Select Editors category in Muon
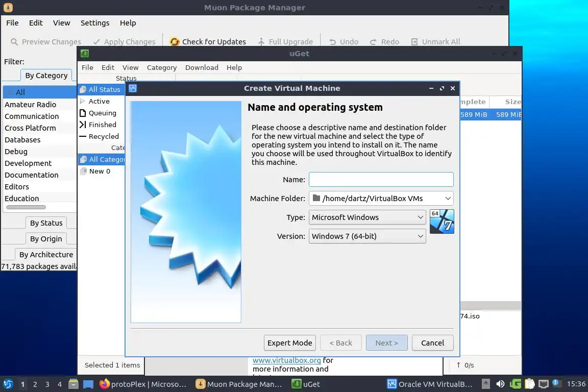The height and width of the screenshot is (392, 588). pyautogui.click(x=40, y=187)
